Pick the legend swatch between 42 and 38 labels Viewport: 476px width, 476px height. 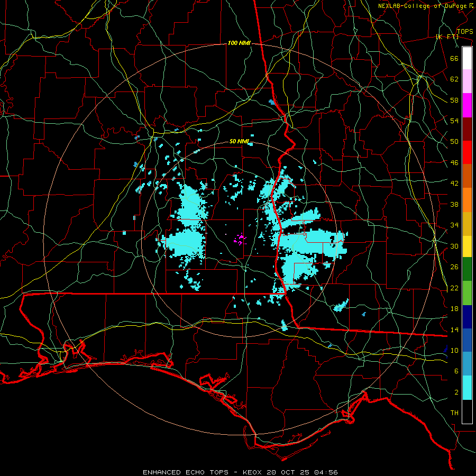(x=467, y=200)
